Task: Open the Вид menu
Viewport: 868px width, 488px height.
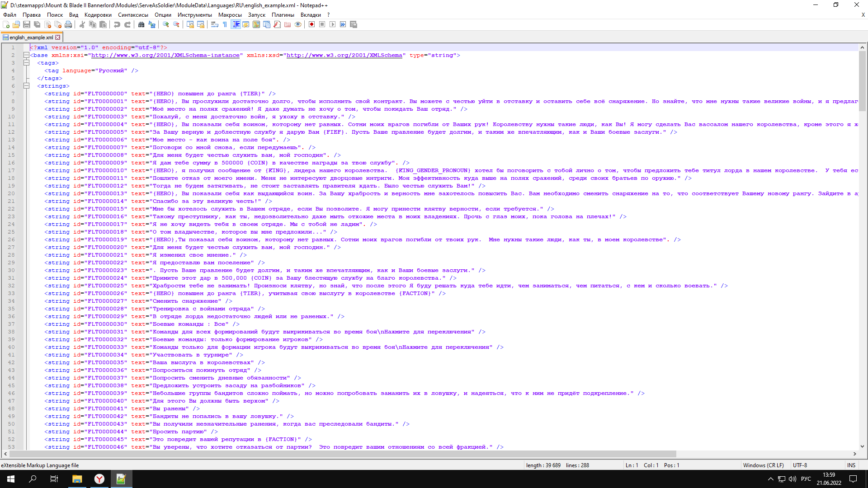Action: [x=74, y=15]
